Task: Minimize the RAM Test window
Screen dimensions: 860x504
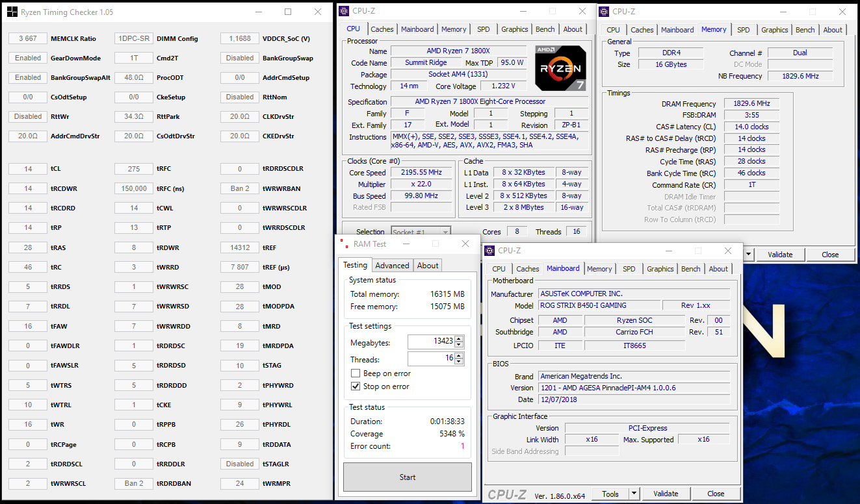Action: pos(406,244)
